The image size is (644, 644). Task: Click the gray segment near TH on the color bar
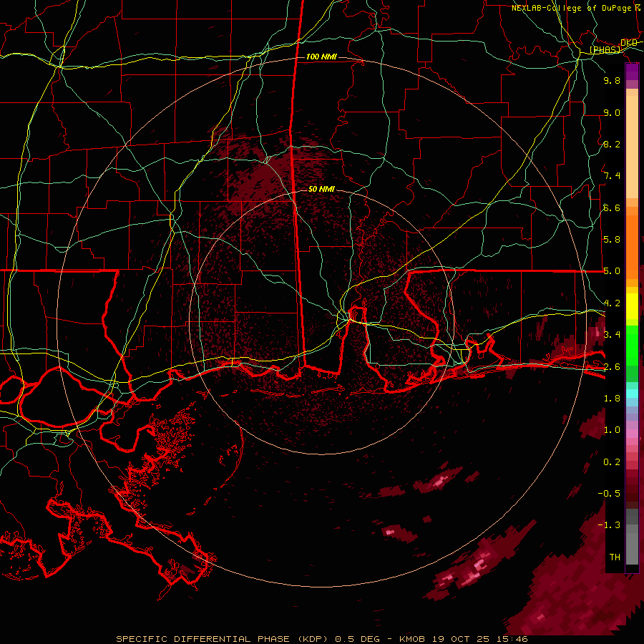click(x=632, y=548)
